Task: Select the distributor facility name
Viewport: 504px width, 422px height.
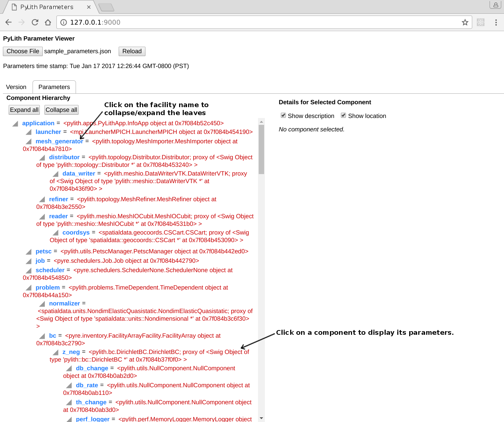Action: click(x=64, y=157)
